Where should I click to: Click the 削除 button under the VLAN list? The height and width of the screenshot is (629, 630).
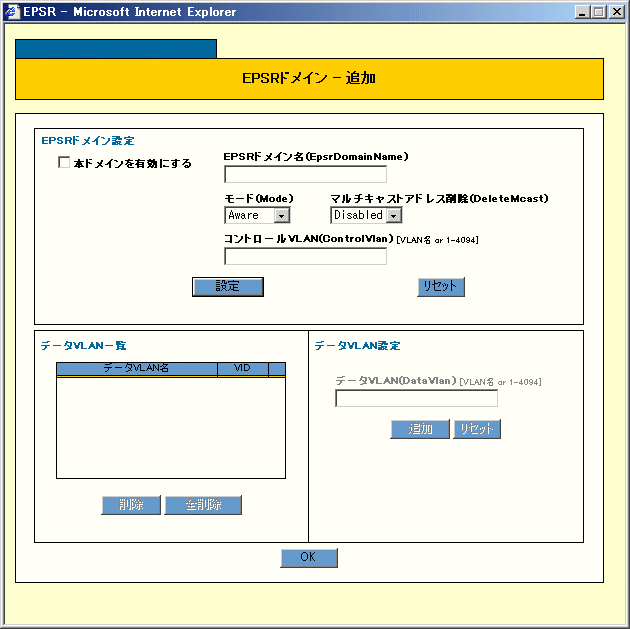[131, 505]
